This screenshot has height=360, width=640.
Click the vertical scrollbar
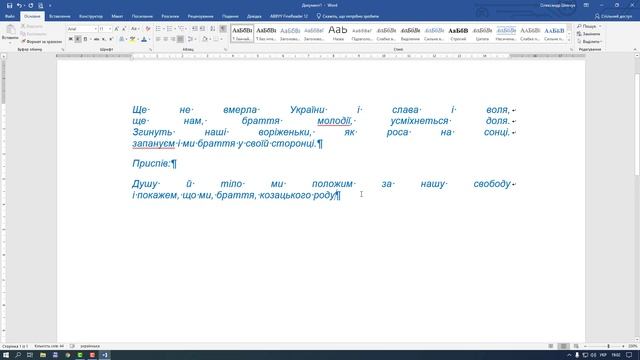(x=637, y=124)
